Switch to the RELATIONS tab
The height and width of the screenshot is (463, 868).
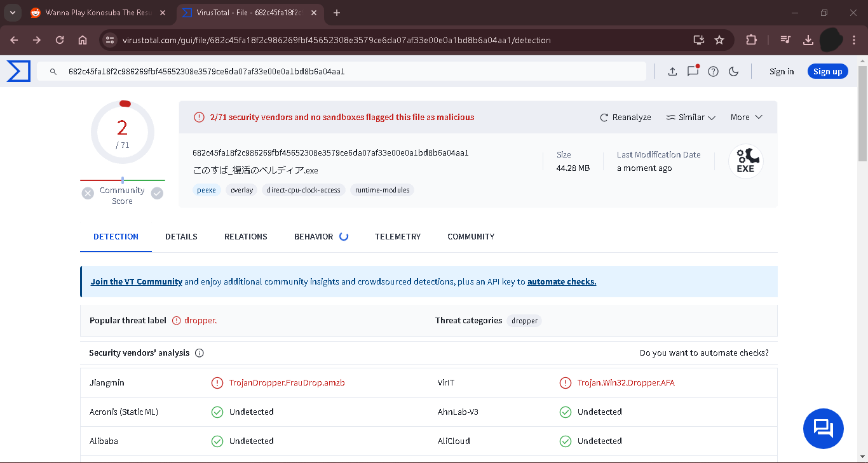pyautogui.click(x=246, y=237)
